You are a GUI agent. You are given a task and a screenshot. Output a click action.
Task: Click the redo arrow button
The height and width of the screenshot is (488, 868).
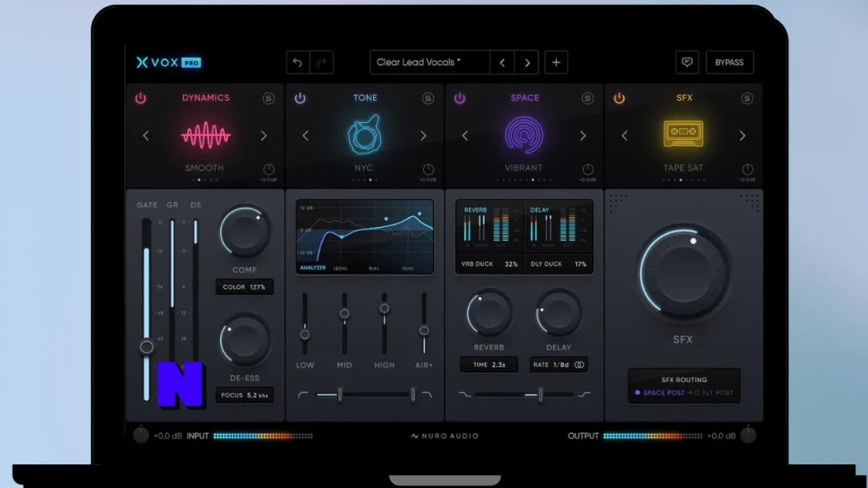point(321,63)
